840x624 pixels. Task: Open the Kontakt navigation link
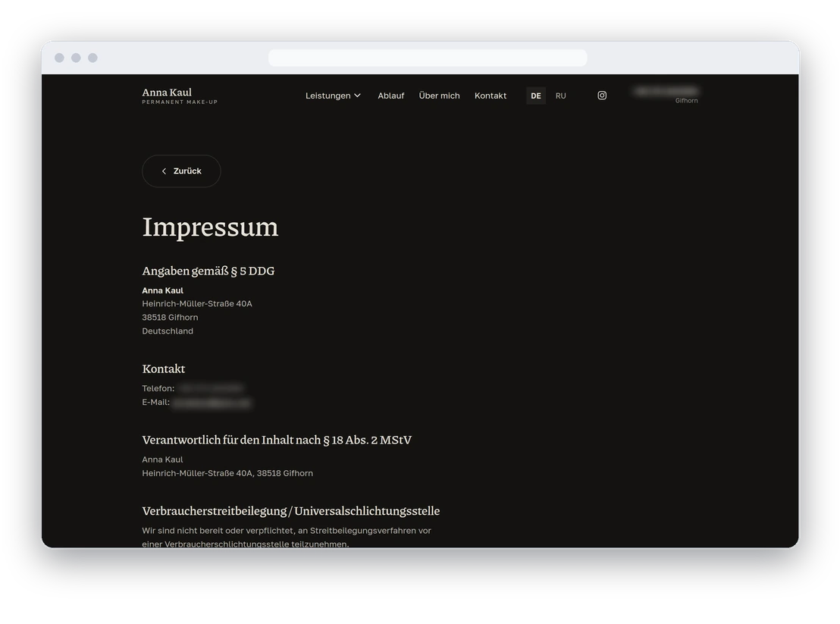491,96
